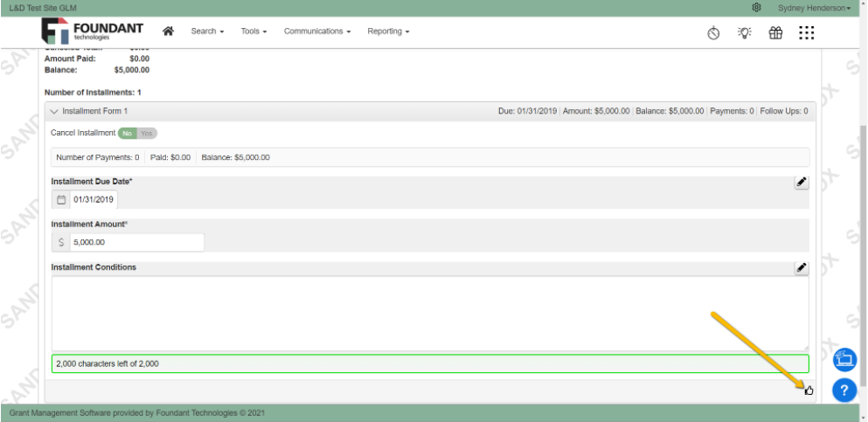The image size is (868, 422).
Task: Click "Number of Installments: 1" text
Action: [x=93, y=93]
